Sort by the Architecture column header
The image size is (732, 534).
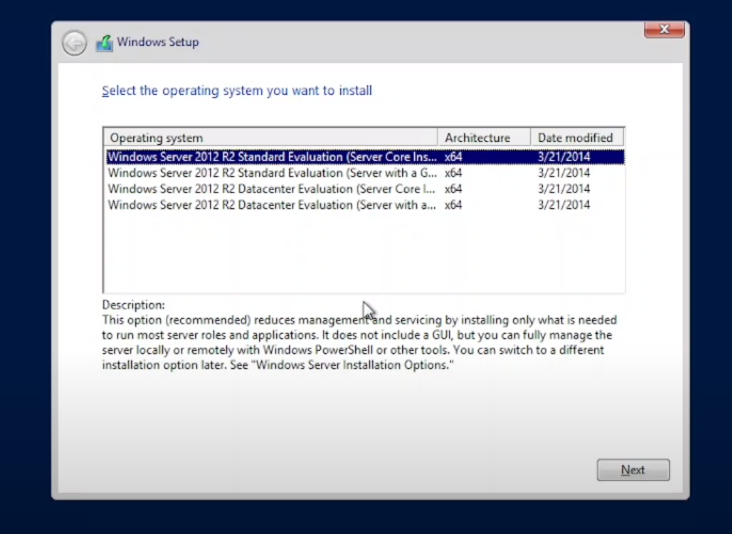[x=484, y=138]
